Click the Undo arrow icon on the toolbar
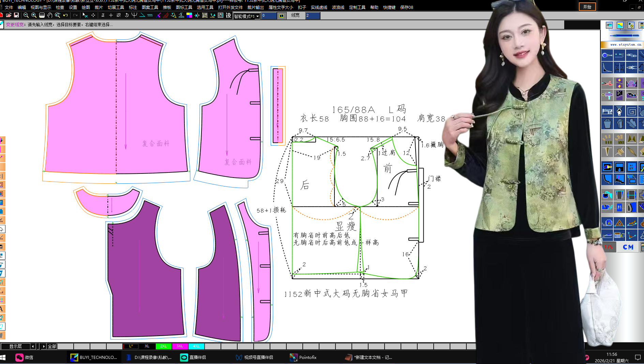The width and height of the screenshot is (644, 364). coord(65,15)
